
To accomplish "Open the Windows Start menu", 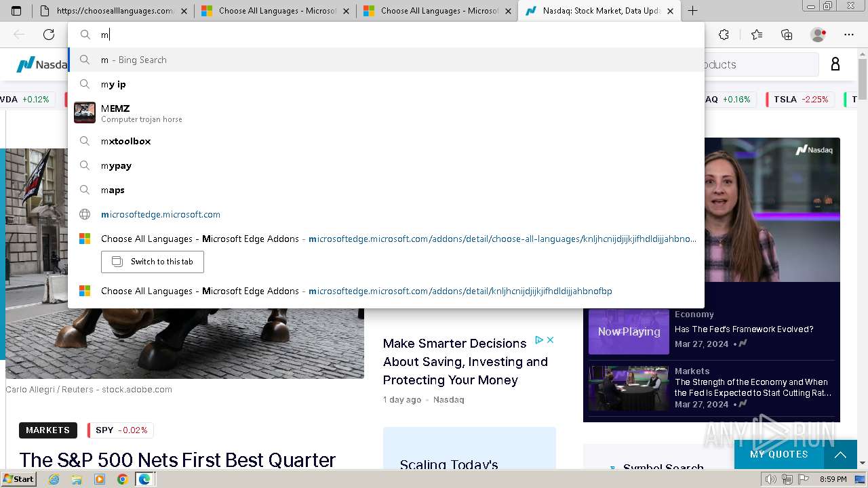I will tap(18, 479).
